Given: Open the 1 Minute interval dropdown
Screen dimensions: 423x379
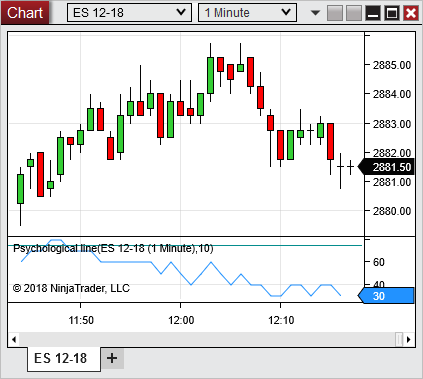Looking at the screenshot, I should [x=247, y=13].
